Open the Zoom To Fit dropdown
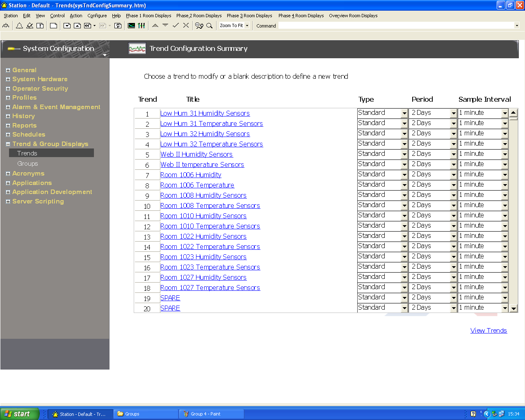The width and height of the screenshot is (525, 420). pos(247,25)
